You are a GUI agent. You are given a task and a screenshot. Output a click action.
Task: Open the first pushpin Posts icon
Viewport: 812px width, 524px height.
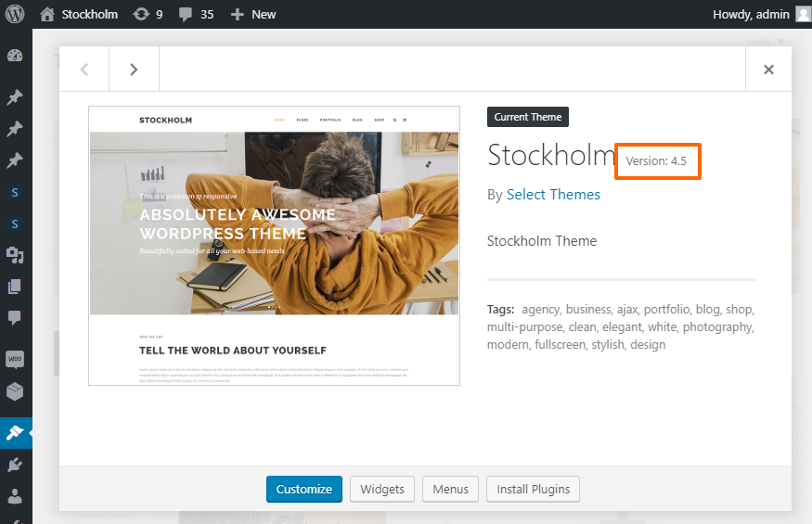(x=15, y=96)
